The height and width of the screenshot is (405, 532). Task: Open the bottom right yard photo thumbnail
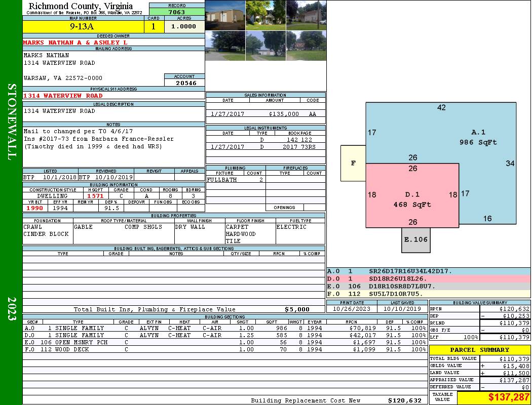click(x=306, y=46)
